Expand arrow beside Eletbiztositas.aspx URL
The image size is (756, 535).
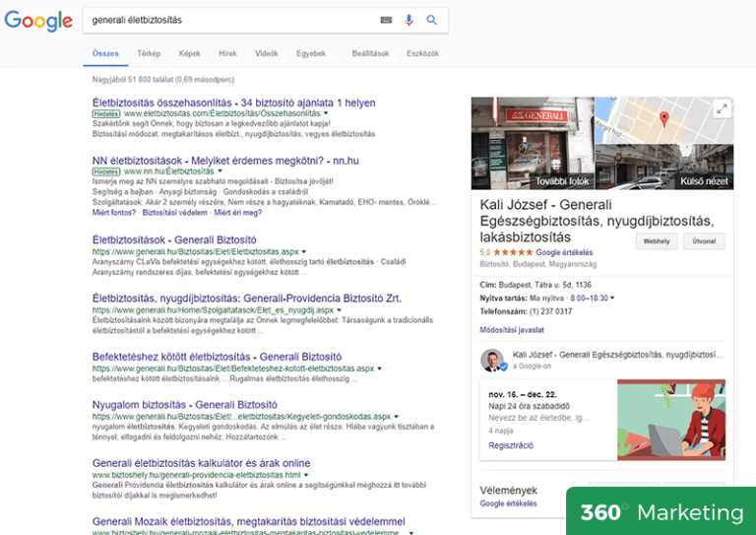click(x=304, y=252)
